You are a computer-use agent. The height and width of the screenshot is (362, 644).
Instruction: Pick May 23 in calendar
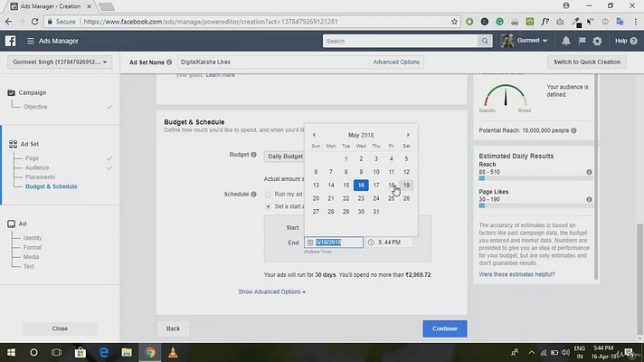361,198
